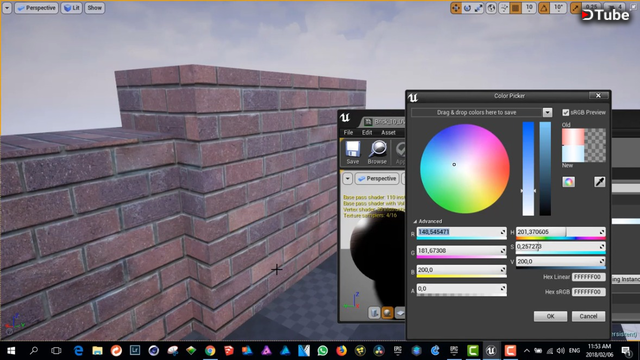640x360 pixels.
Task: Open the Asset menu
Action: point(388,132)
